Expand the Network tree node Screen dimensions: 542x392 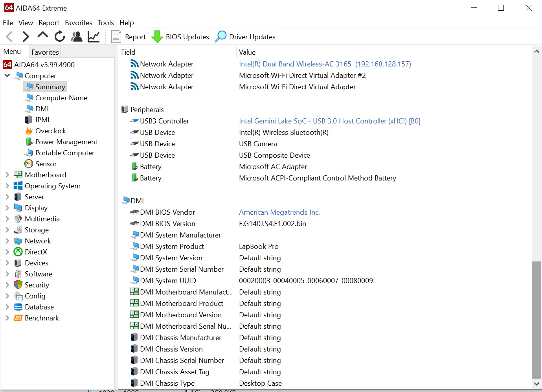click(x=7, y=241)
